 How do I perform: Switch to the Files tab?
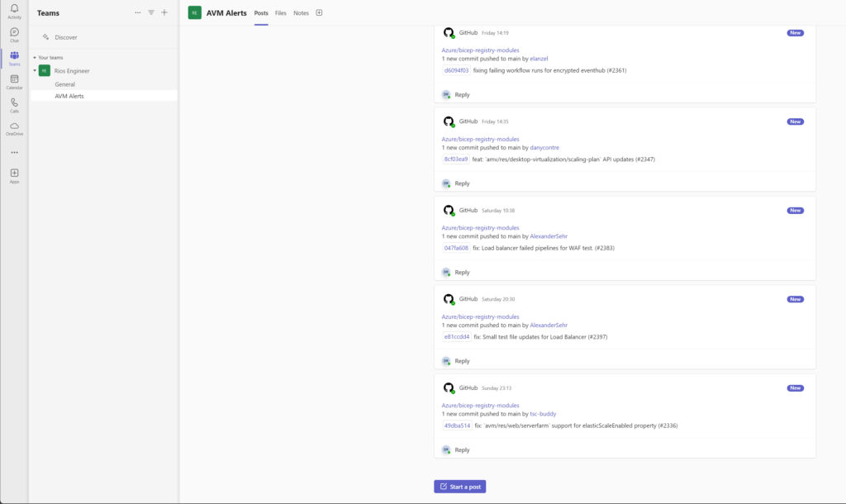pos(280,13)
